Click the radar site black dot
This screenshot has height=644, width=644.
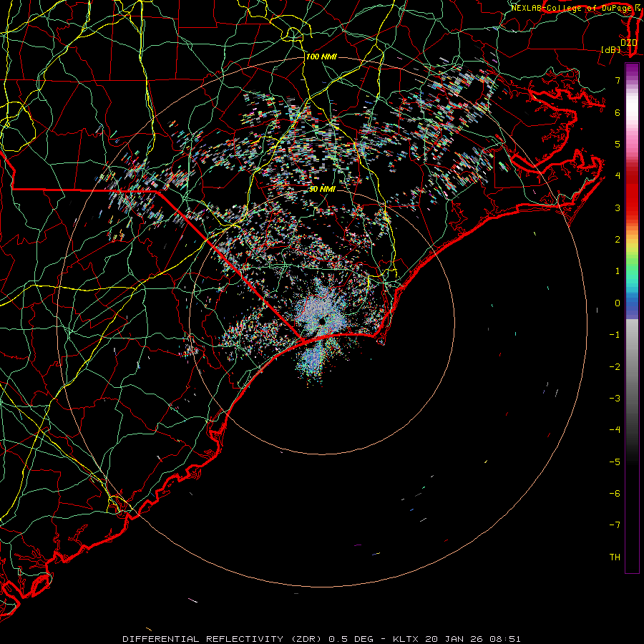322,321
